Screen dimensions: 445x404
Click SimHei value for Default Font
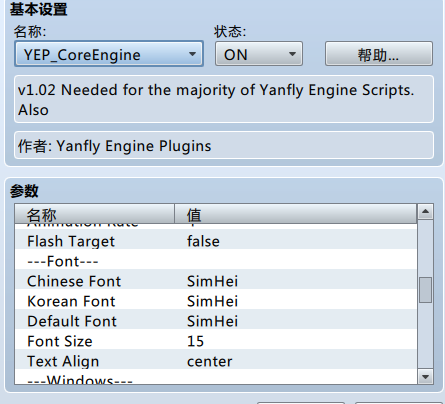point(212,321)
